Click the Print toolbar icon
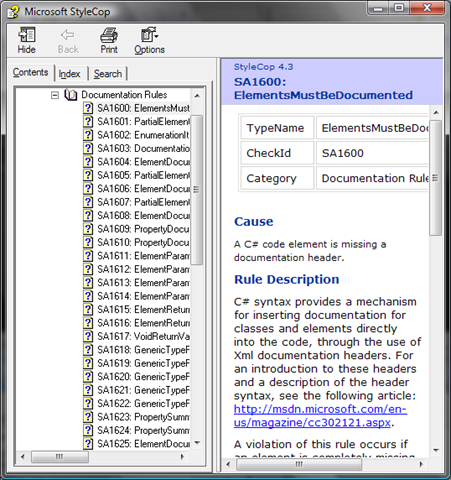Screen dimensions: 451x480 [109, 35]
